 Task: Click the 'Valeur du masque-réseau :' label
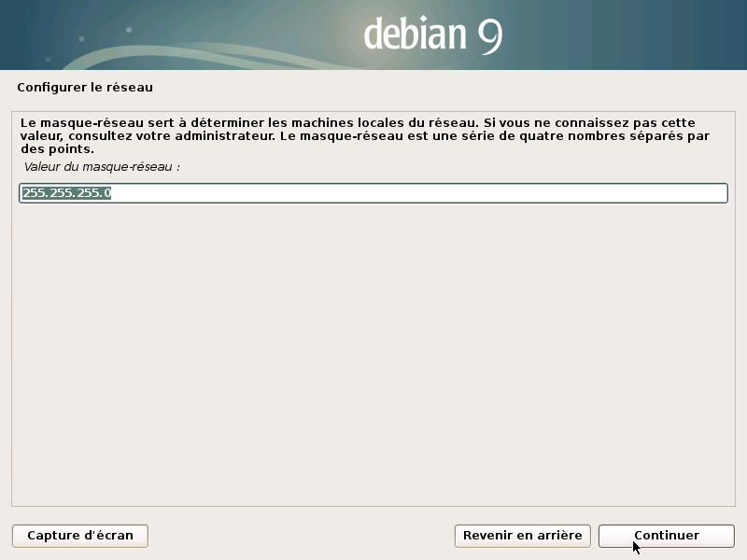[x=102, y=167]
